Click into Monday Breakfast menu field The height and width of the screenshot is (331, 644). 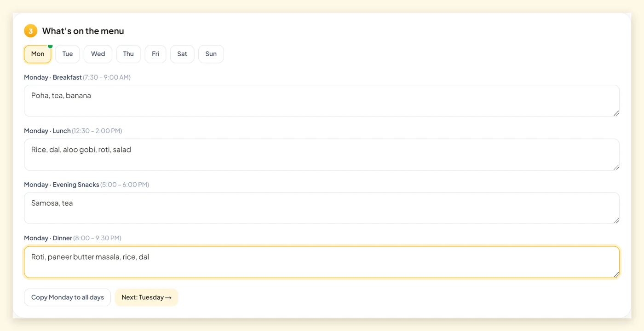tap(322, 101)
